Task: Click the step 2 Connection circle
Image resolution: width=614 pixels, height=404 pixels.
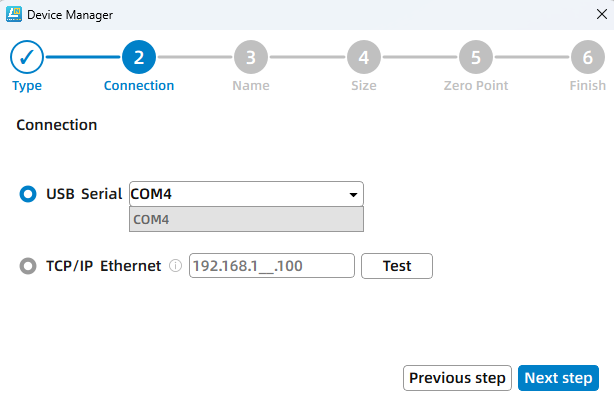Action: [x=138, y=57]
